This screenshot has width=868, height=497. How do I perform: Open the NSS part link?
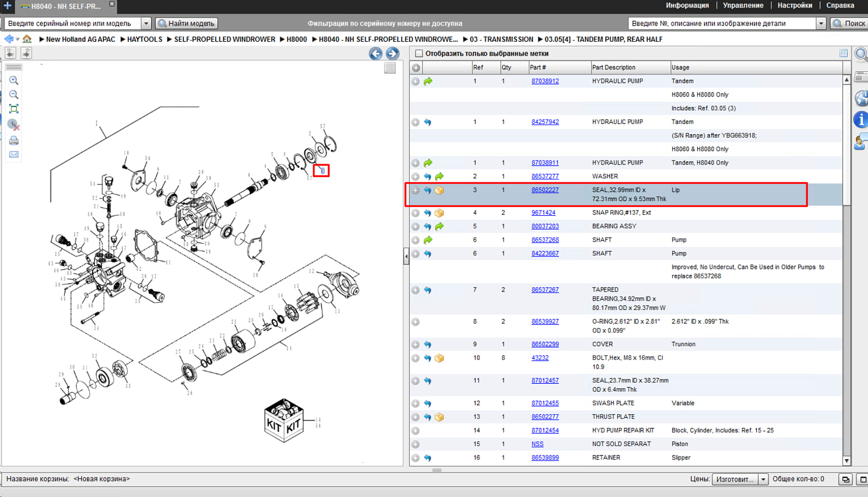coord(538,444)
